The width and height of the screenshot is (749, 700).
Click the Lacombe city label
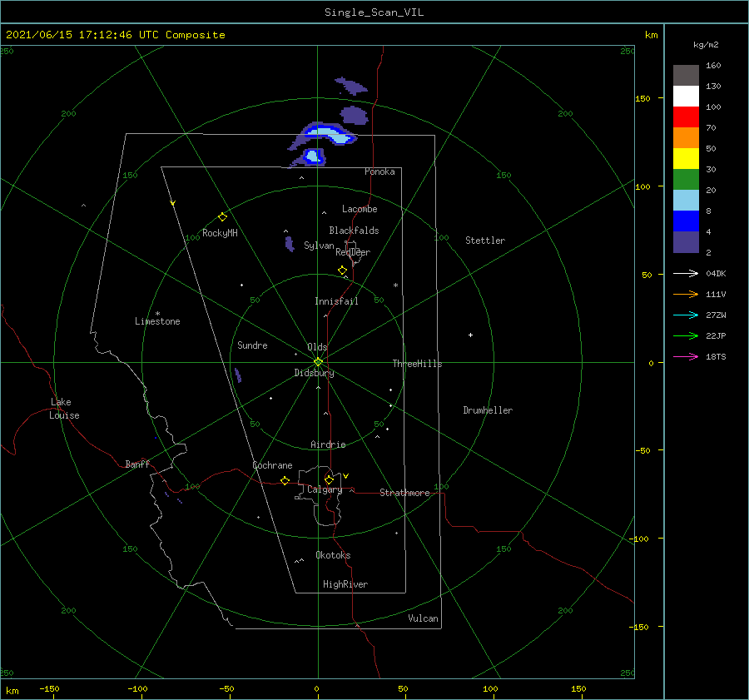tap(360, 209)
